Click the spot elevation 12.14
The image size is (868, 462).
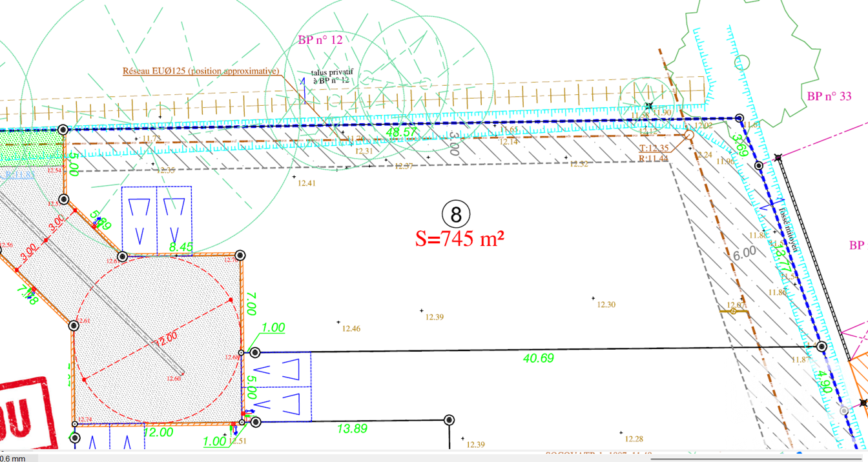pyautogui.click(x=509, y=141)
